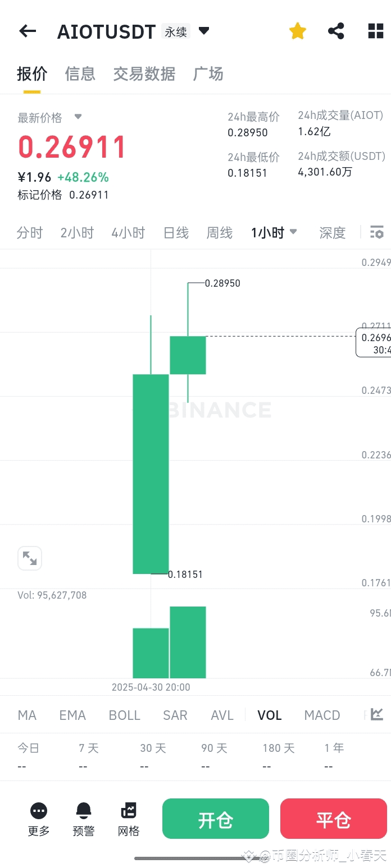Expand the 最新价格 dropdown arrow
Screen dimensions: 391x868
(x=78, y=117)
